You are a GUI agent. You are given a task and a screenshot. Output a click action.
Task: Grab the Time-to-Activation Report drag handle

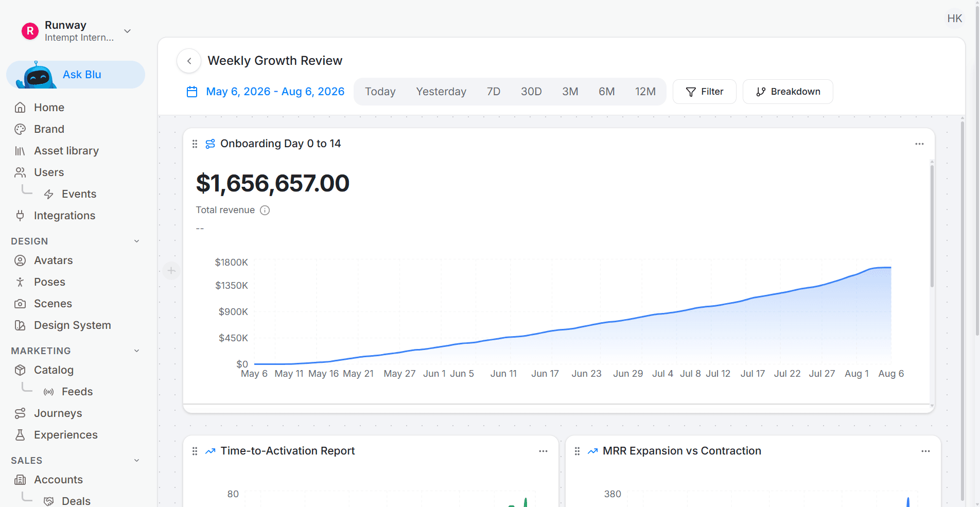coord(195,451)
